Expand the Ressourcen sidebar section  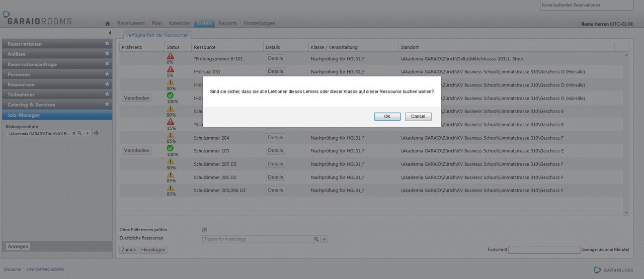(21, 84)
